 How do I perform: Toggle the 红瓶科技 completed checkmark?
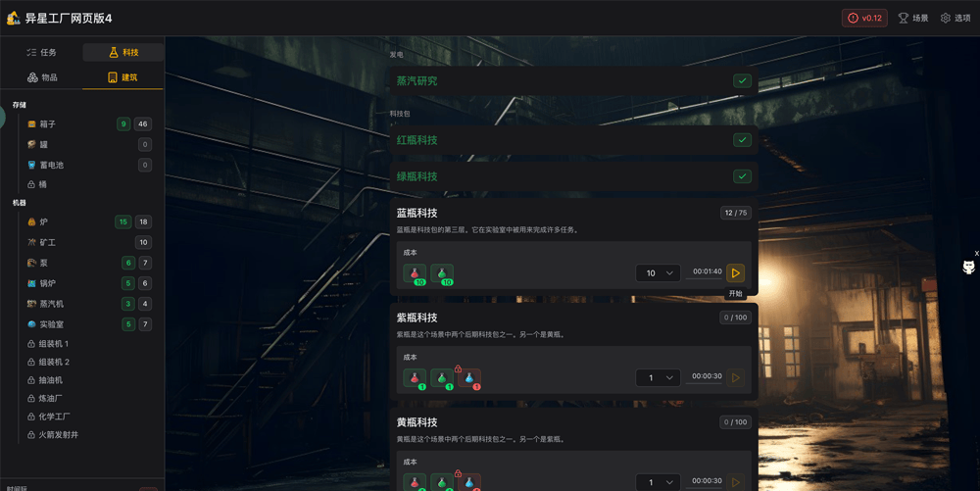(742, 140)
